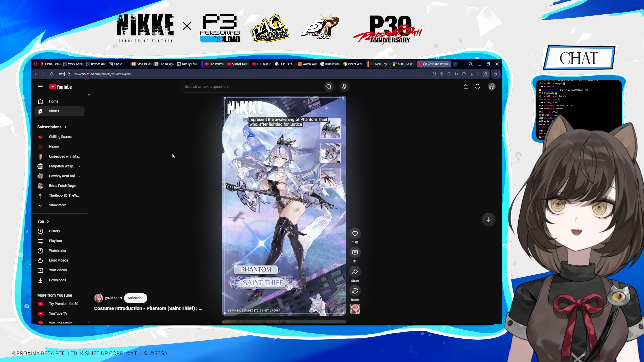Pause the Phantom Saint Thief Short video
Screen dimensions: 644x362
(284, 206)
